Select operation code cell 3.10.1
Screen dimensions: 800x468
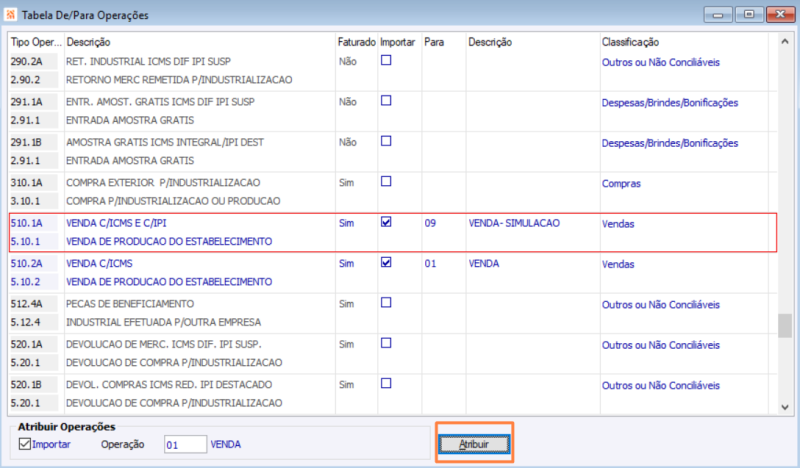[x=34, y=201]
